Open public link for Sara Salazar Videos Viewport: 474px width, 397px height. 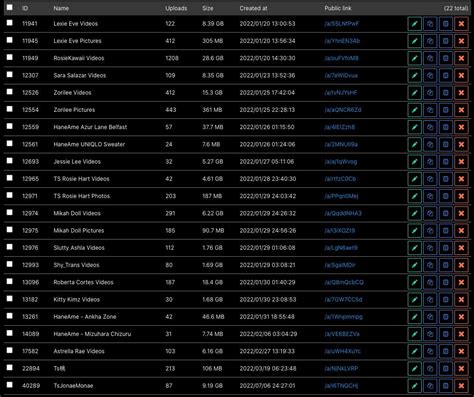341,75
